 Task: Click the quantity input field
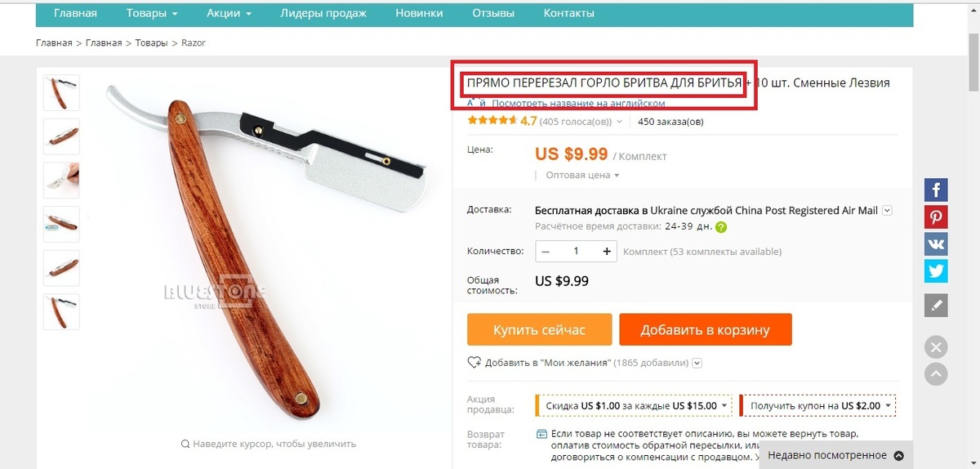577,252
